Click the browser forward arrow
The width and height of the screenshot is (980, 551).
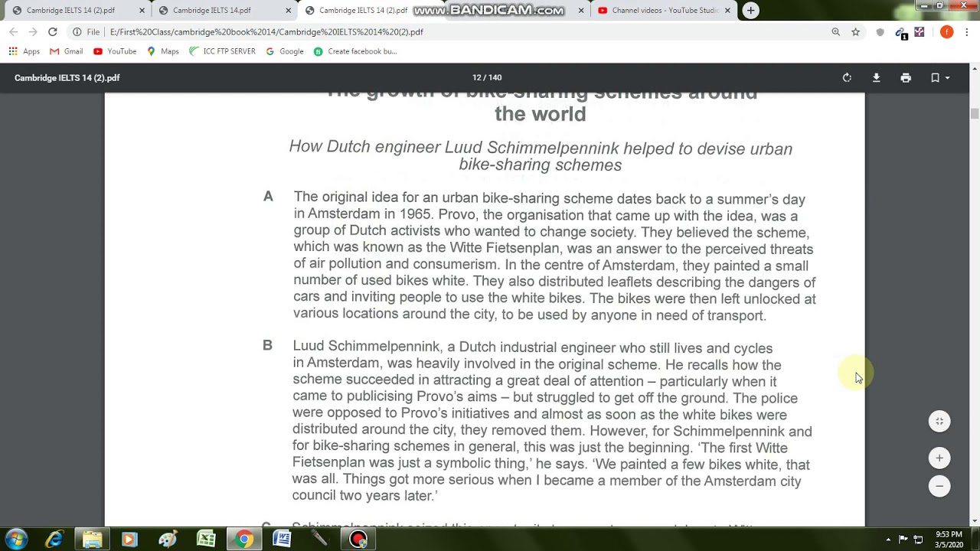coord(33,32)
